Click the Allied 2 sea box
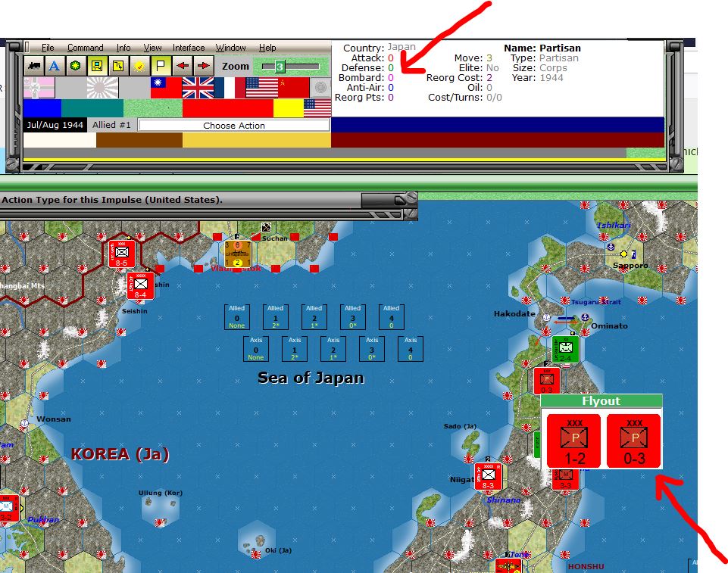728x573 pixels. (x=314, y=317)
